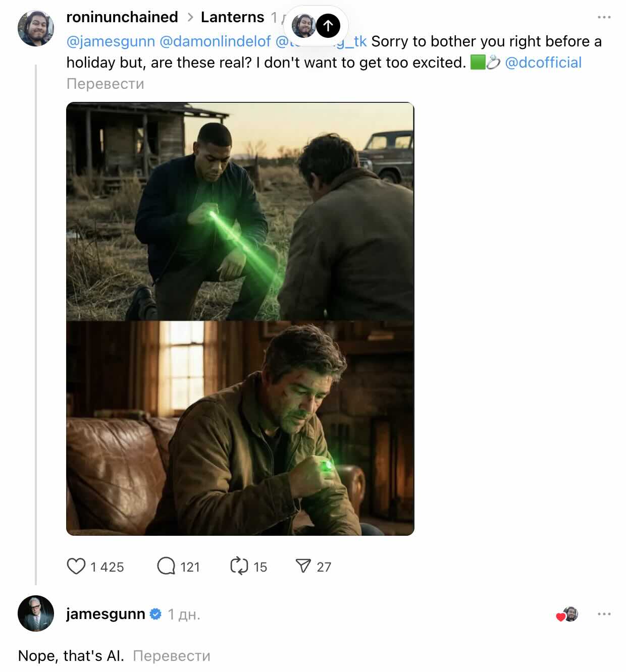
Task: Translate the post via Перевести
Action: click(105, 84)
